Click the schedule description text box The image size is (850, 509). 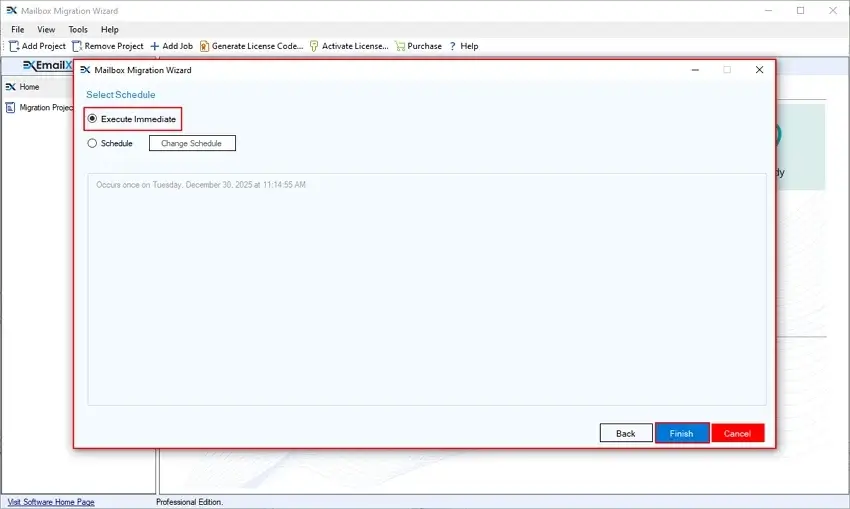point(427,289)
